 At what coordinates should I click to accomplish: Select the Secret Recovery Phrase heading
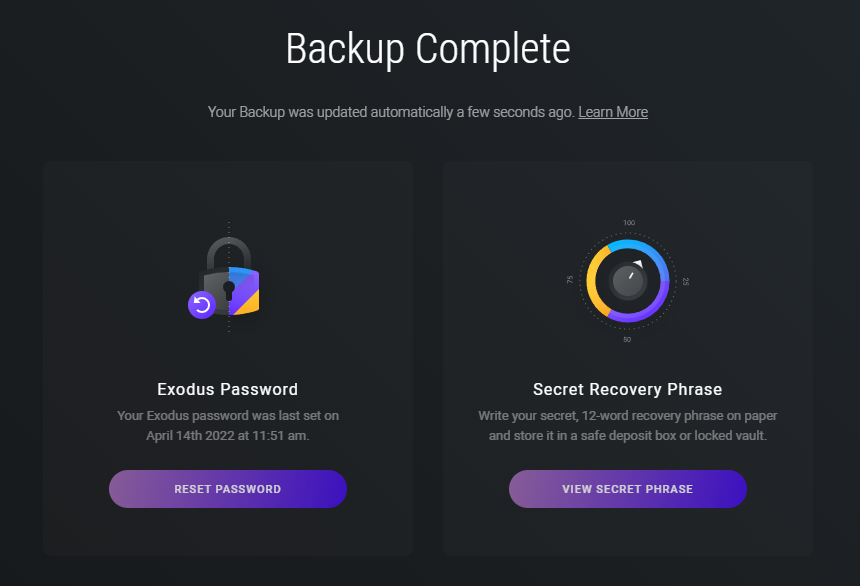(627, 389)
